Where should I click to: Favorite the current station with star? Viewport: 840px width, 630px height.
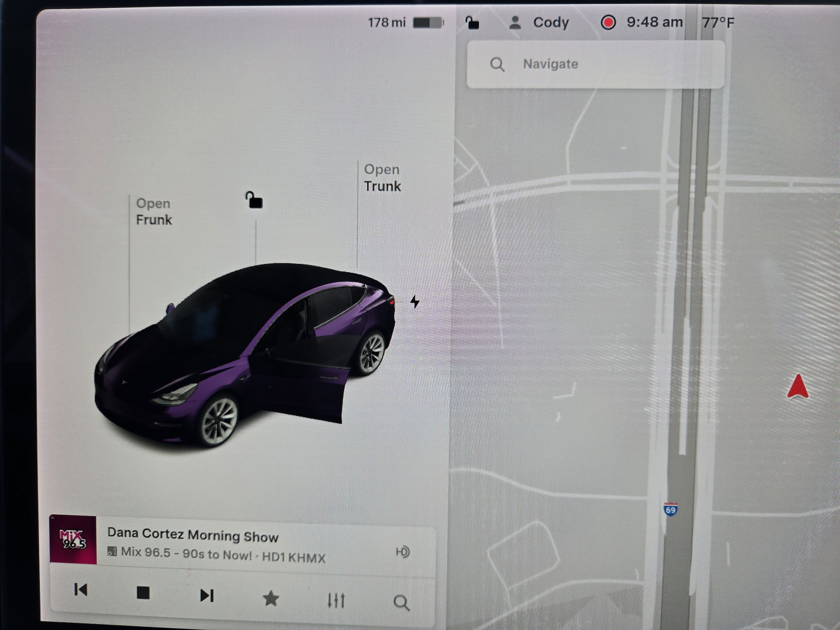pos(271,599)
